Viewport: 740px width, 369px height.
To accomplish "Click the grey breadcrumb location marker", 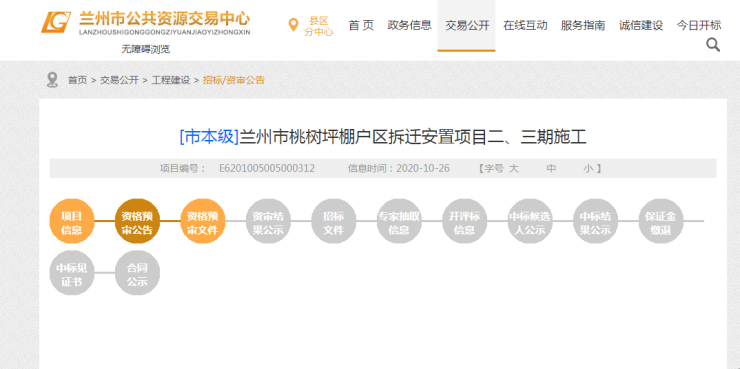I will pyautogui.click(x=52, y=80).
